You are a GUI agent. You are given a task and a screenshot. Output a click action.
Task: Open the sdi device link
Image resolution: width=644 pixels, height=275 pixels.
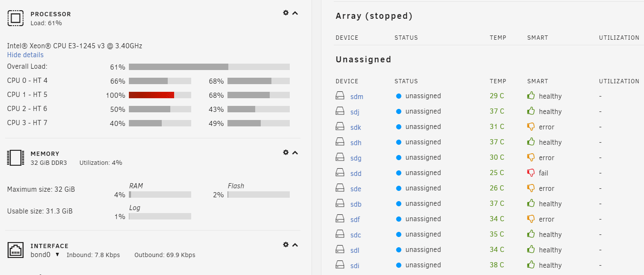tap(355, 266)
